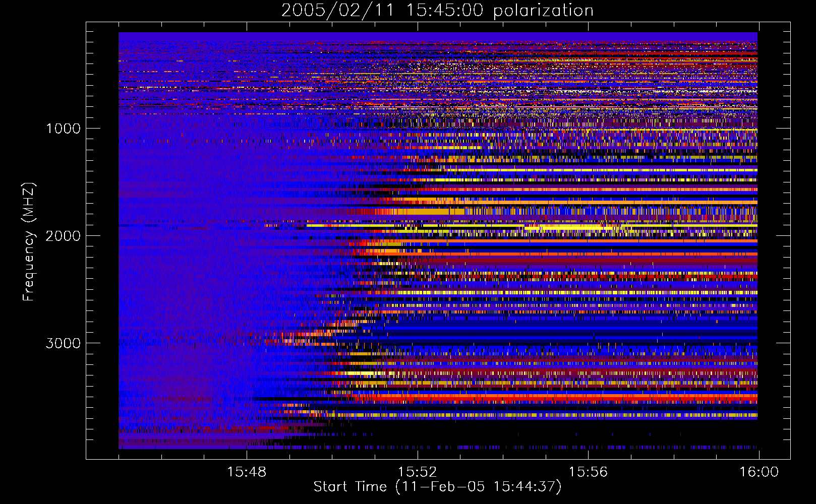This screenshot has height=504, width=816.
Task: Click the 'Frequency (MHZ)' axis label
Action: pyautogui.click(x=29, y=242)
